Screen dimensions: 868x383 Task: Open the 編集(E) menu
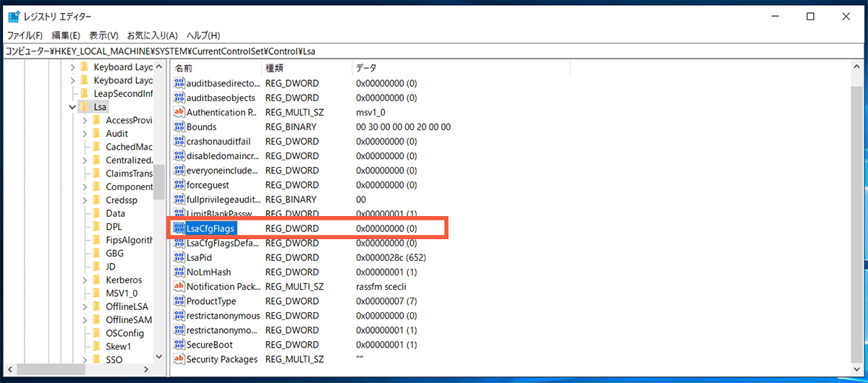66,35
